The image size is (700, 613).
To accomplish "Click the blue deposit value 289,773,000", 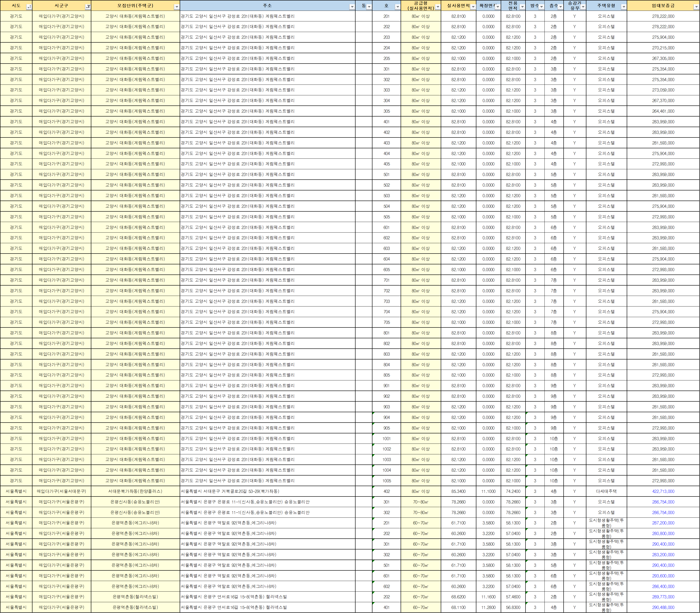I will click(x=663, y=597).
